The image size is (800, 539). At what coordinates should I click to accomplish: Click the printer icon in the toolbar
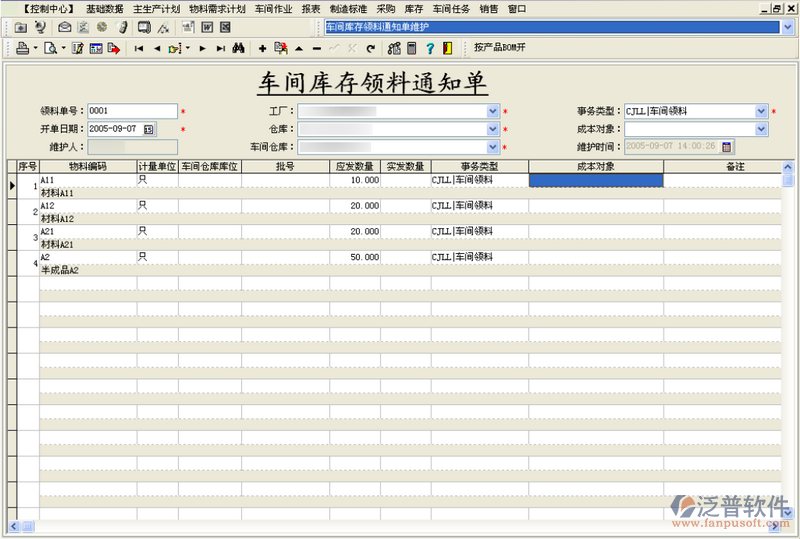(22, 47)
